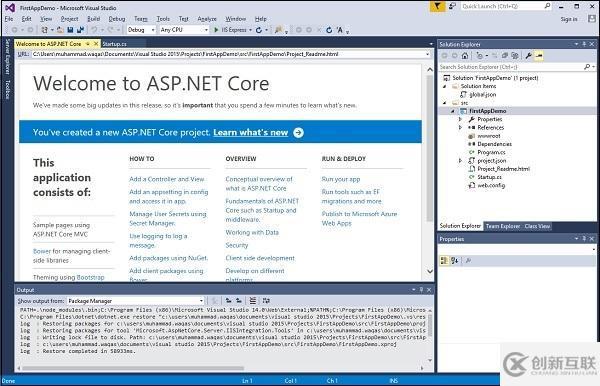Screen dimensions: 600x386
Task: Click the New Project toolbar icon
Action: tap(45, 30)
